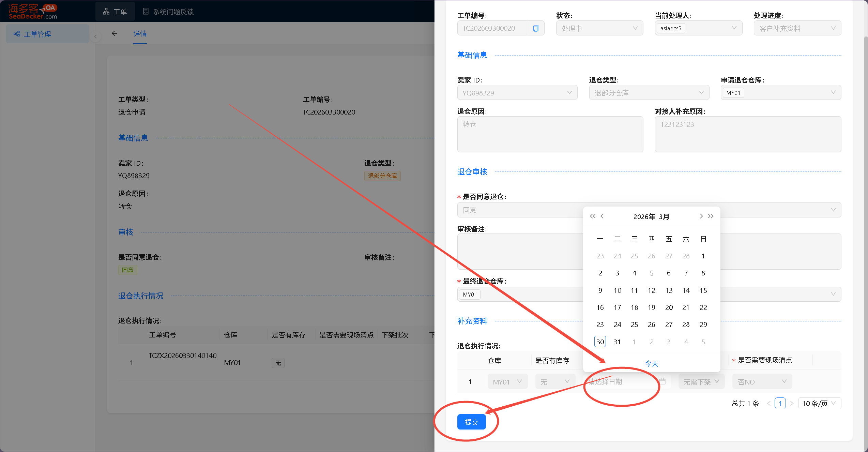The height and width of the screenshot is (452, 868).
Task: Open the 是否需要现场清点 dropdown showing 否NO
Action: pyautogui.click(x=762, y=382)
